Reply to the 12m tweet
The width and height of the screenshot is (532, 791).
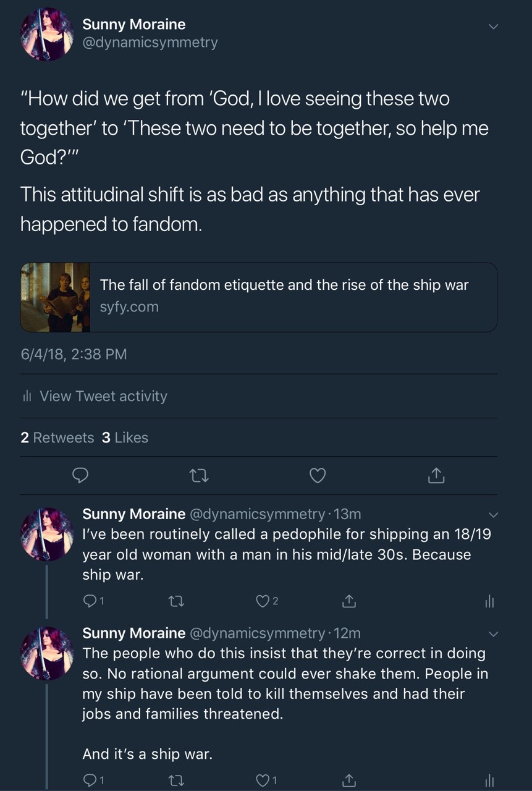pos(90,780)
